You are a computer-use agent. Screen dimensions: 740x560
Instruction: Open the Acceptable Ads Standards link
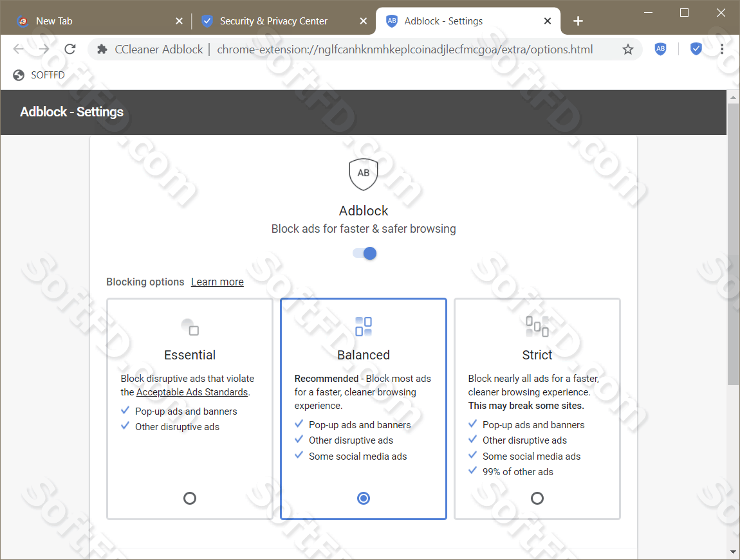(192, 392)
